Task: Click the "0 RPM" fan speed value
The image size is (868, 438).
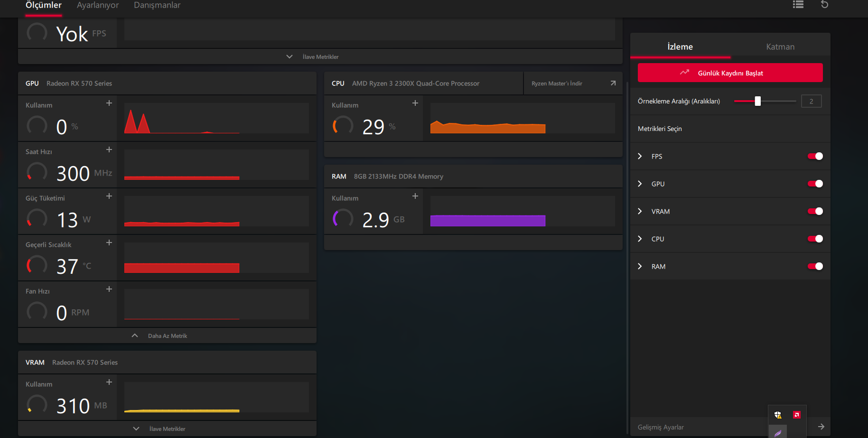Action: (73, 313)
